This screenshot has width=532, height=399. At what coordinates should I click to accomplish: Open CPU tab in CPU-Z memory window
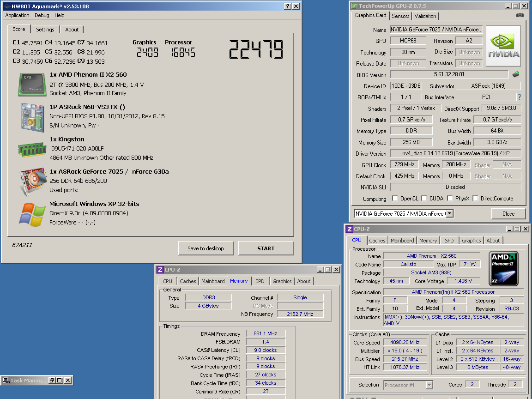coord(167,281)
